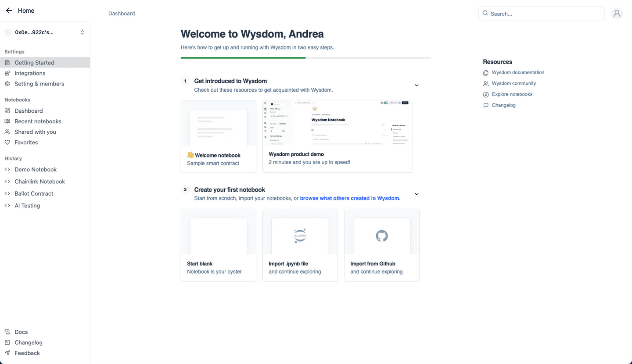Collapse the Get introduced to Wysdom section
The height and width of the screenshot is (364, 632).
pos(417,86)
